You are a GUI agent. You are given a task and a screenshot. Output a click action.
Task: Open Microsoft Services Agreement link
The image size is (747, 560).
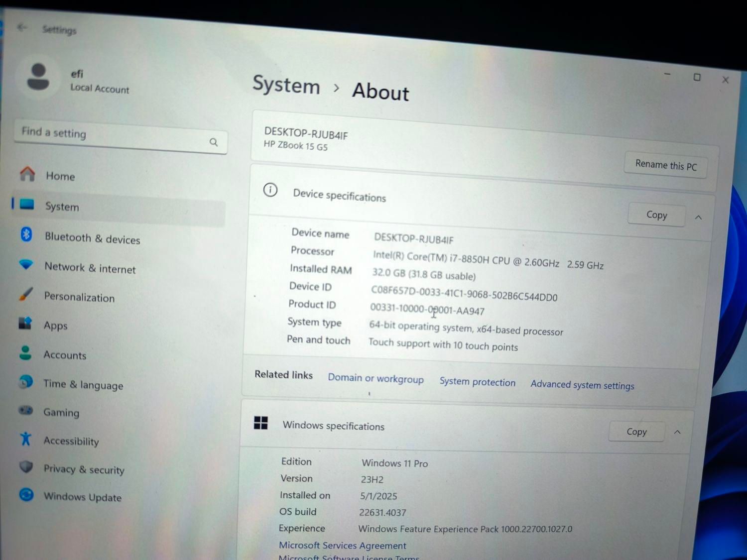point(342,545)
